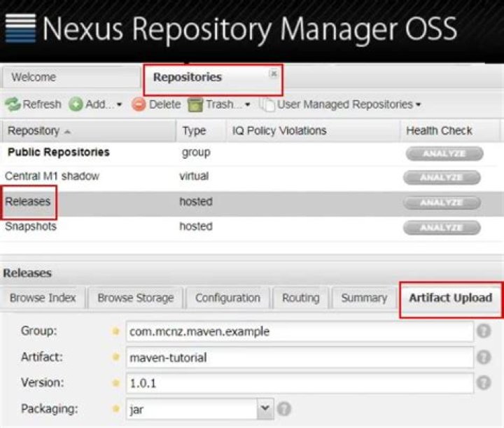Click the green Add repository icon
The height and width of the screenshot is (428, 504).
click(76, 105)
